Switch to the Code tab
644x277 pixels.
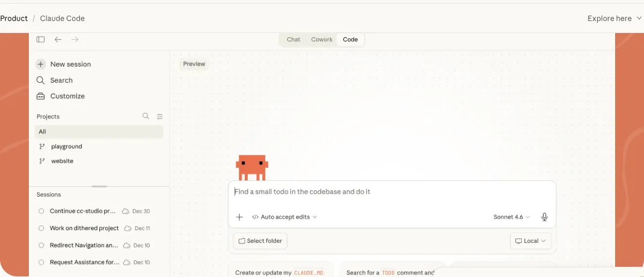351,40
